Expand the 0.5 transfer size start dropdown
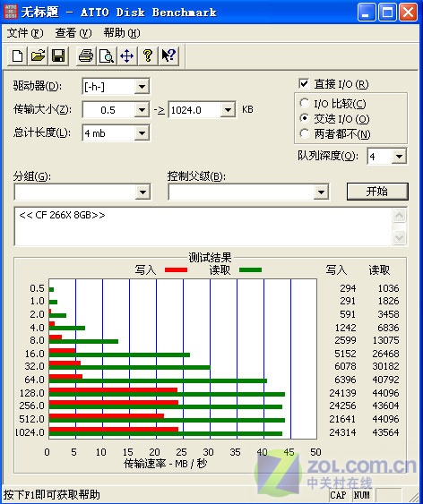The width and height of the screenshot is (423, 504). [x=142, y=110]
